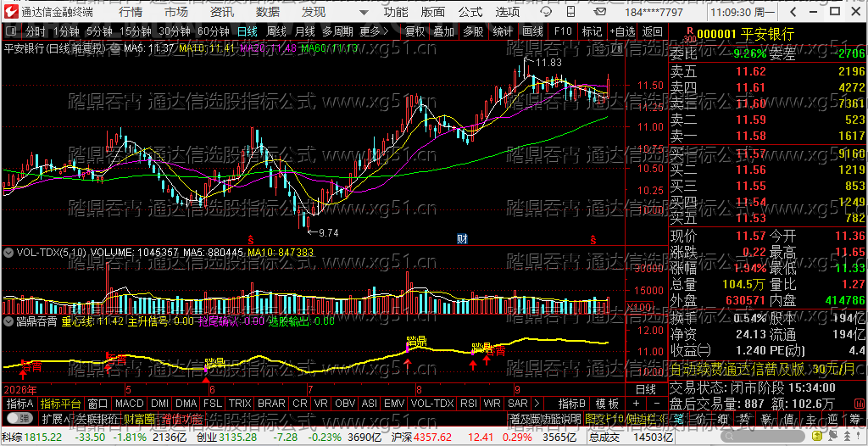Switch to the MACD indicator tab
Image resolution: width=868 pixels, height=446 pixels.
[x=129, y=404]
